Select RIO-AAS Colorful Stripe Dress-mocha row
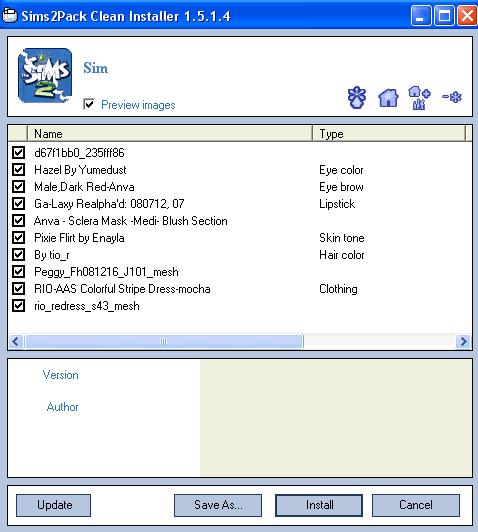The height and width of the screenshot is (532, 478). pyautogui.click(x=239, y=289)
